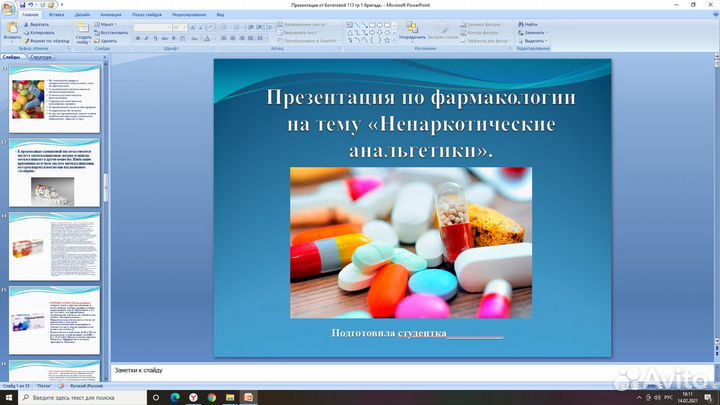Open Выделить select dropdown
Screen dimensions: 720x405
click(x=533, y=41)
